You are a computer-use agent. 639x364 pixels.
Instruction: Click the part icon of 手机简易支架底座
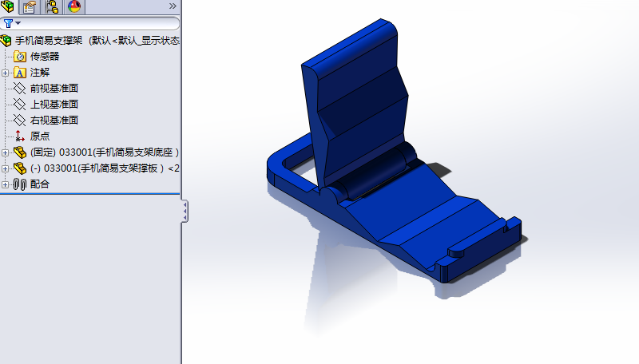[x=19, y=152]
